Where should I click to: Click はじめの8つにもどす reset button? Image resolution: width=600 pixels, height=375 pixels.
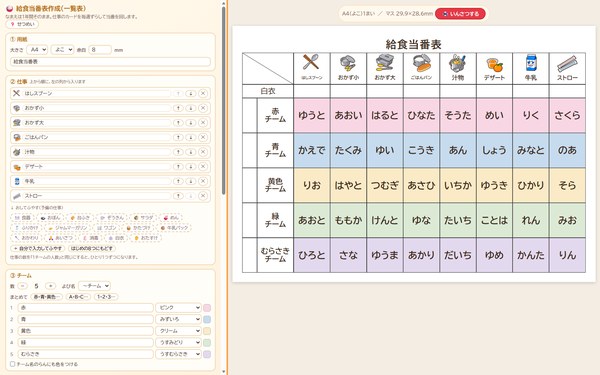pos(92,248)
